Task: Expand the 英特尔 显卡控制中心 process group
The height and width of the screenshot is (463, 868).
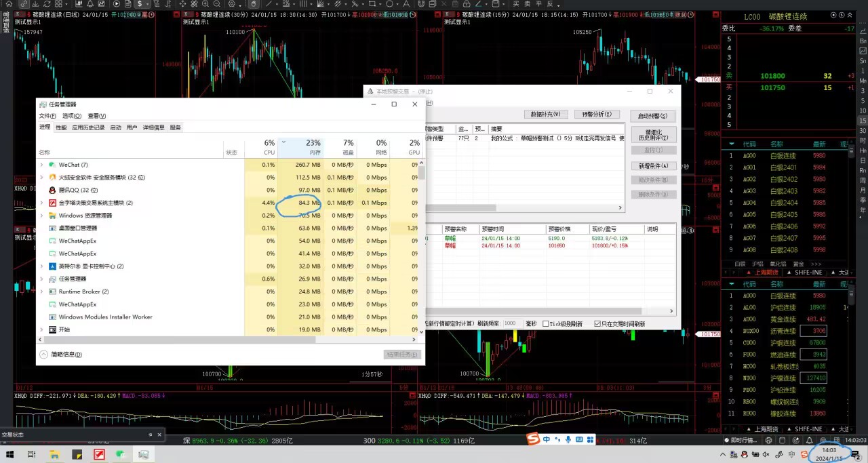Action: click(41, 266)
